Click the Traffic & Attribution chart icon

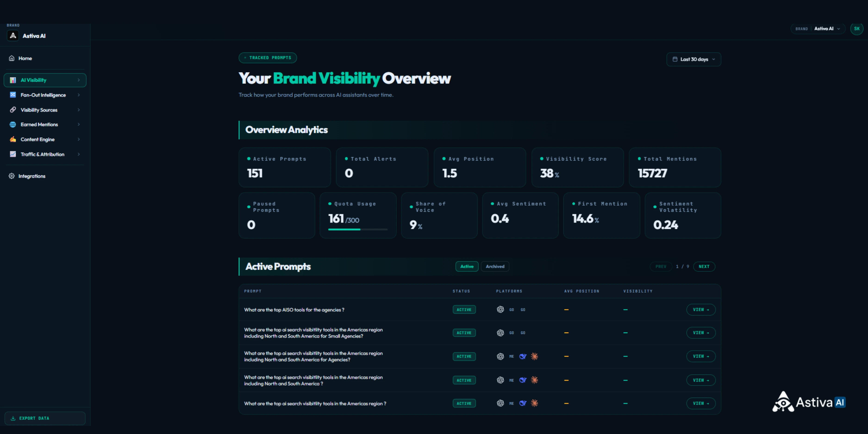(13, 154)
